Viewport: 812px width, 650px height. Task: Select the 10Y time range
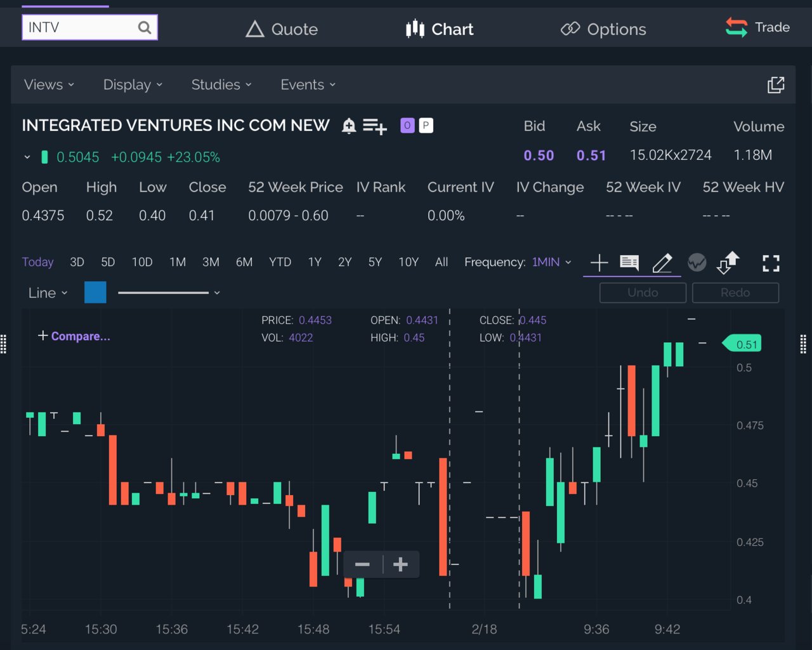tap(409, 262)
